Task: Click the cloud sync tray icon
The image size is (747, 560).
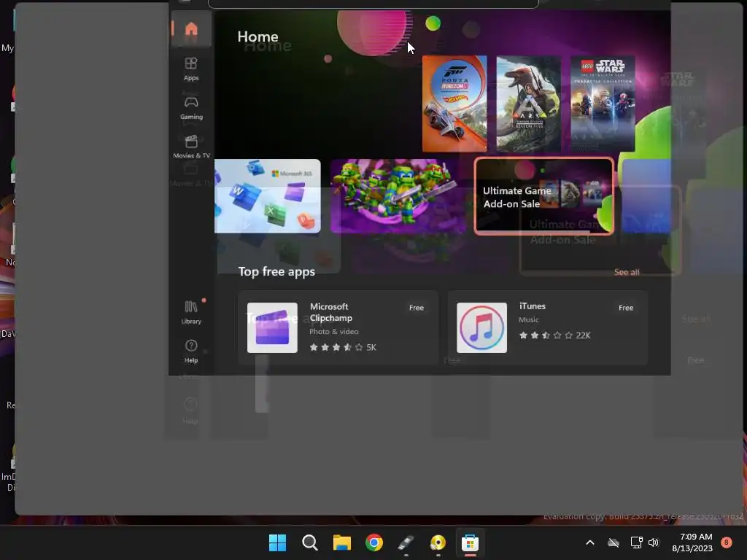Action: (614, 542)
